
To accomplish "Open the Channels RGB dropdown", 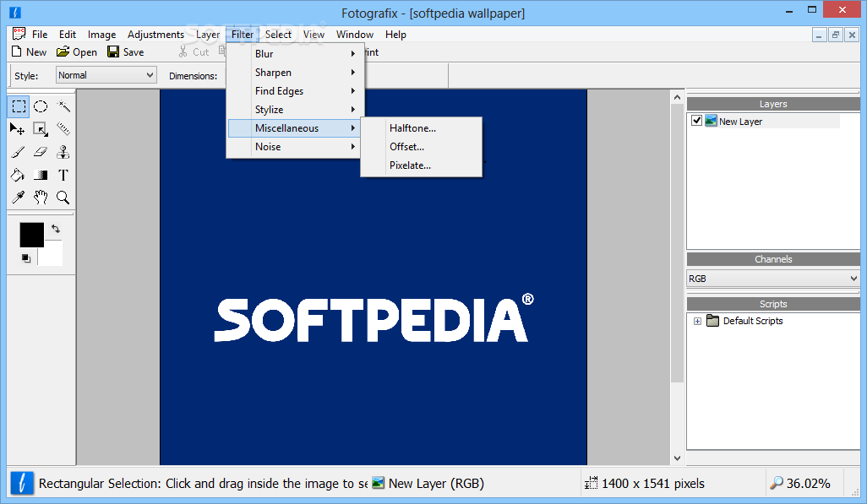I will tap(773, 279).
